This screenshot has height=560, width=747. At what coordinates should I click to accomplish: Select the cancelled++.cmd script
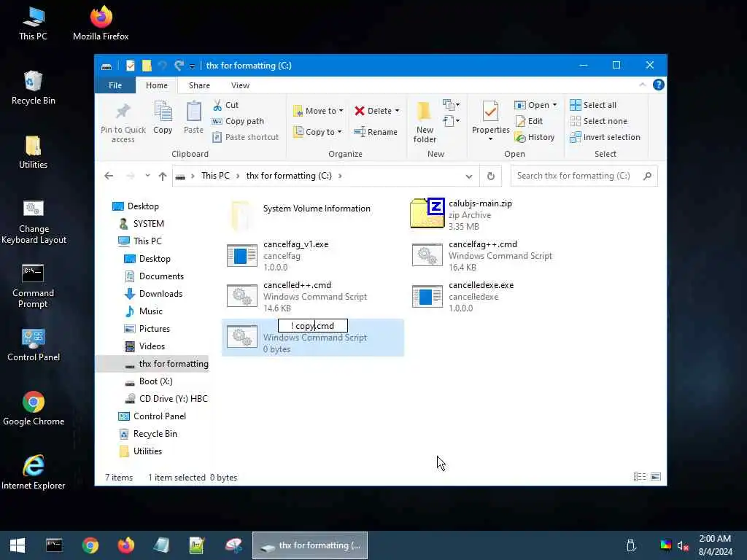(313, 296)
